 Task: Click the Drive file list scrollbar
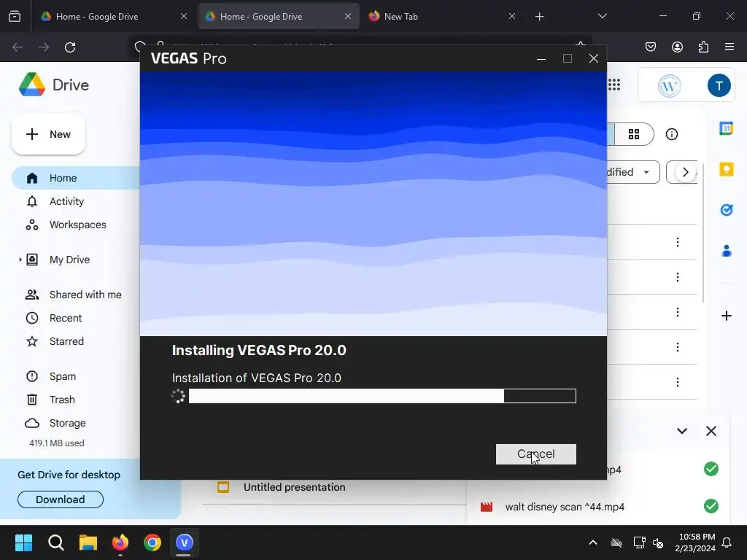(x=703, y=231)
